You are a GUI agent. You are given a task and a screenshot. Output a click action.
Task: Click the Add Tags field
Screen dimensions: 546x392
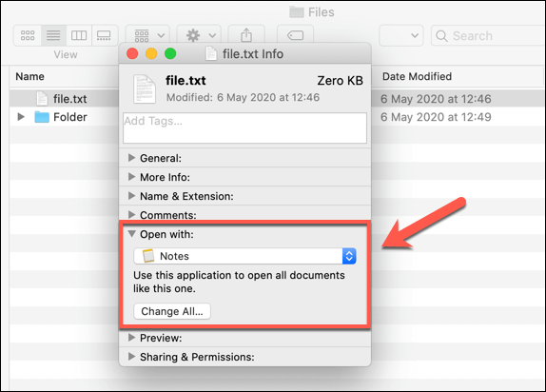pos(244,127)
